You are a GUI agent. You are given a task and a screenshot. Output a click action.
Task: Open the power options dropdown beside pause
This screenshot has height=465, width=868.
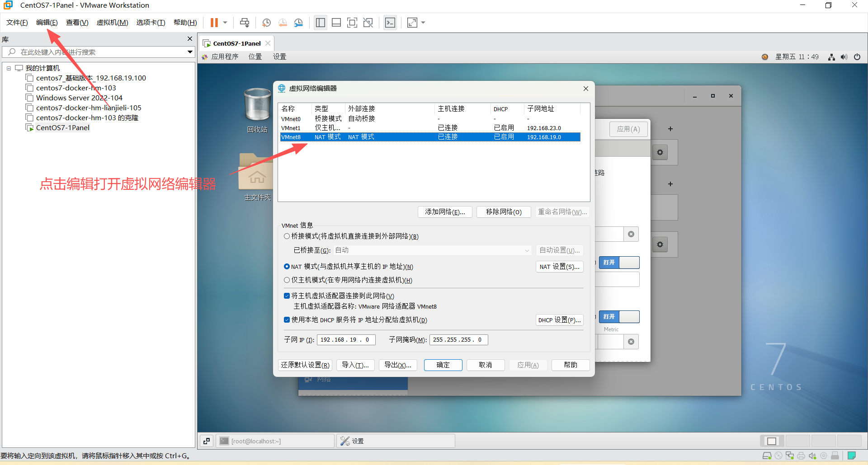(x=225, y=23)
